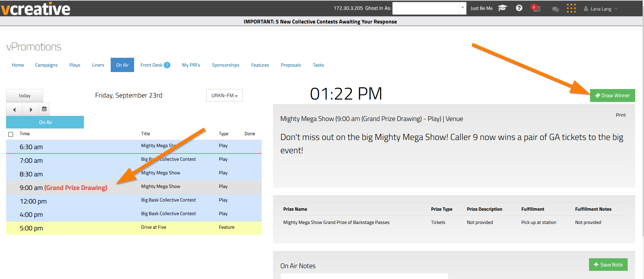Open the important collective contests notice
Screen dimensions: 644x279
[320, 22]
